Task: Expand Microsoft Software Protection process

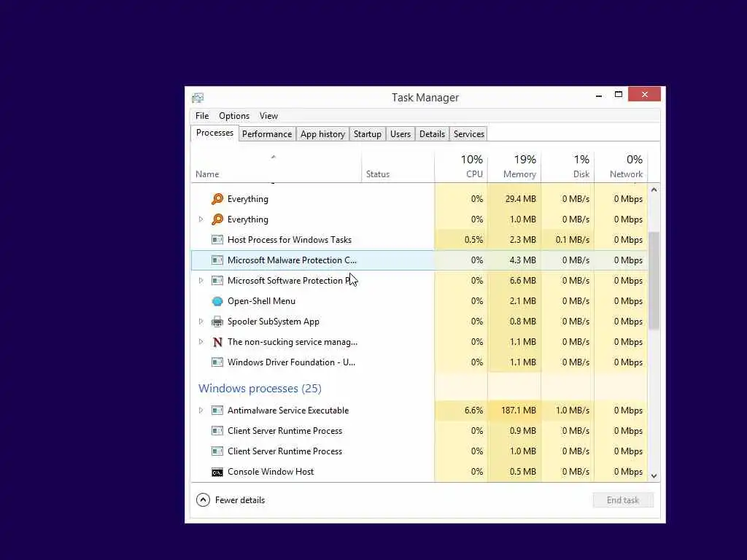Action: 201,281
